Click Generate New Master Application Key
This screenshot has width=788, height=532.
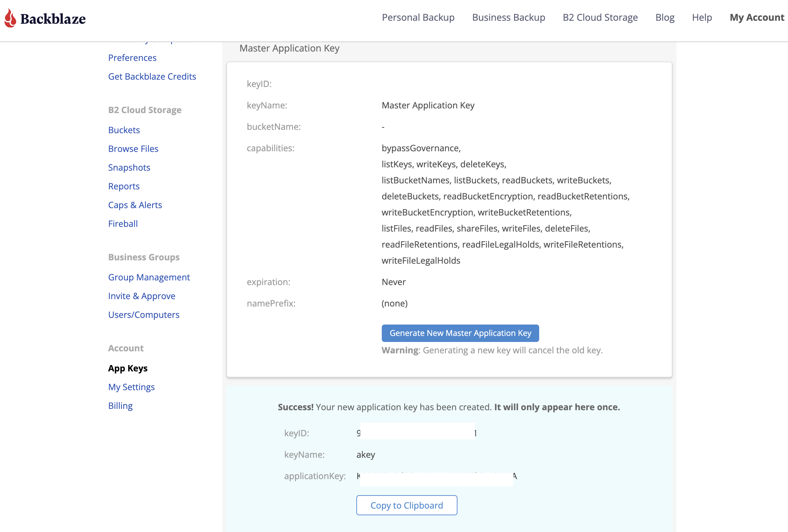[460, 334]
